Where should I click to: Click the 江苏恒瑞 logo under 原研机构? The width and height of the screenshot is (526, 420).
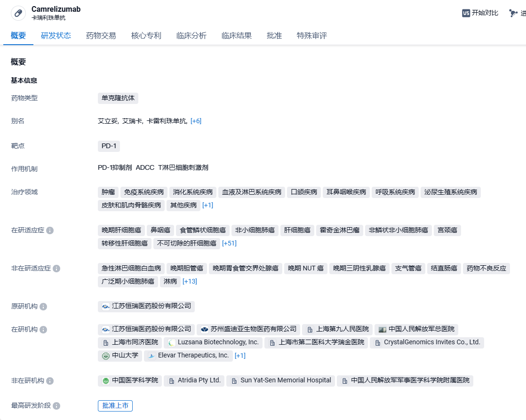click(x=106, y=306)
